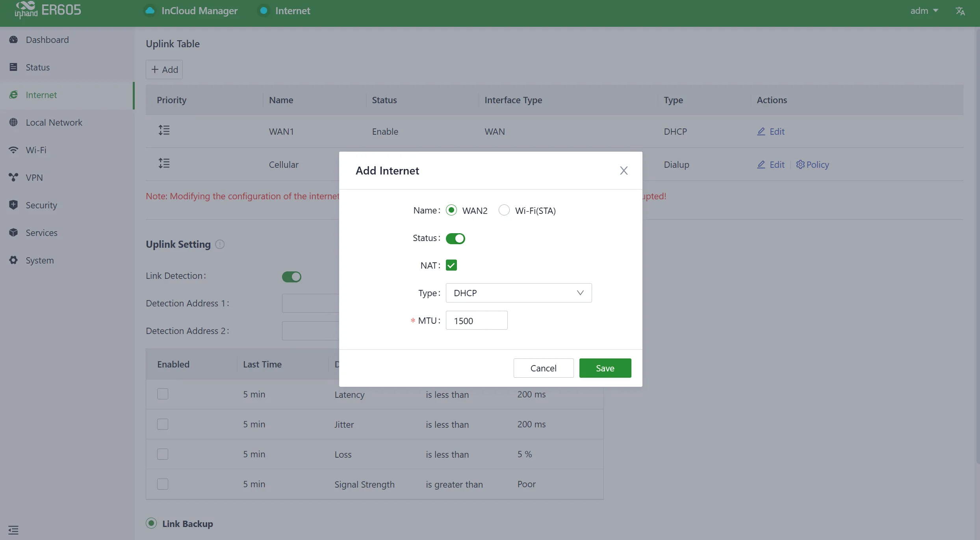Click the WAN1 row priority sort icon
This screenshot has width=980, height=540.
[x=164, y=130]
